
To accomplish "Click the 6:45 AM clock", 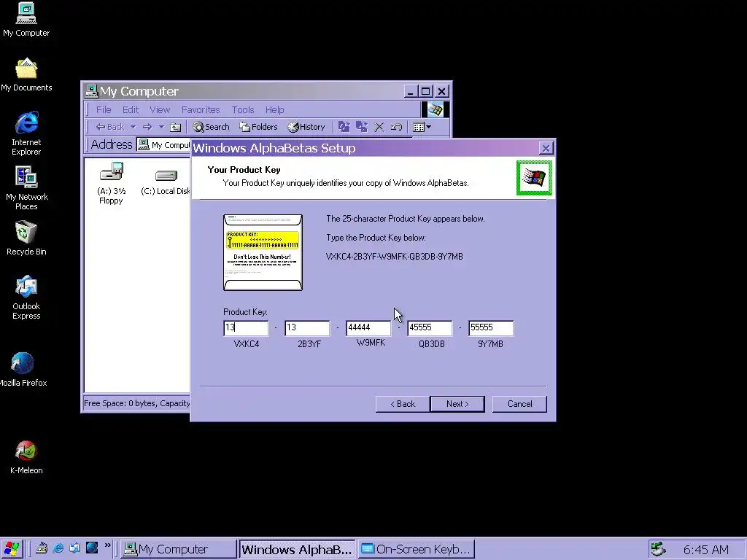I will click(705, 550).
